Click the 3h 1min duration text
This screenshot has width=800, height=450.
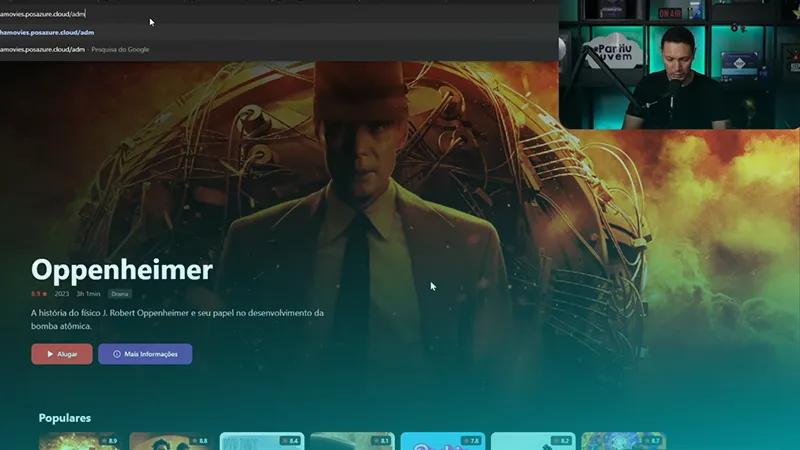[x=88, y=294]
